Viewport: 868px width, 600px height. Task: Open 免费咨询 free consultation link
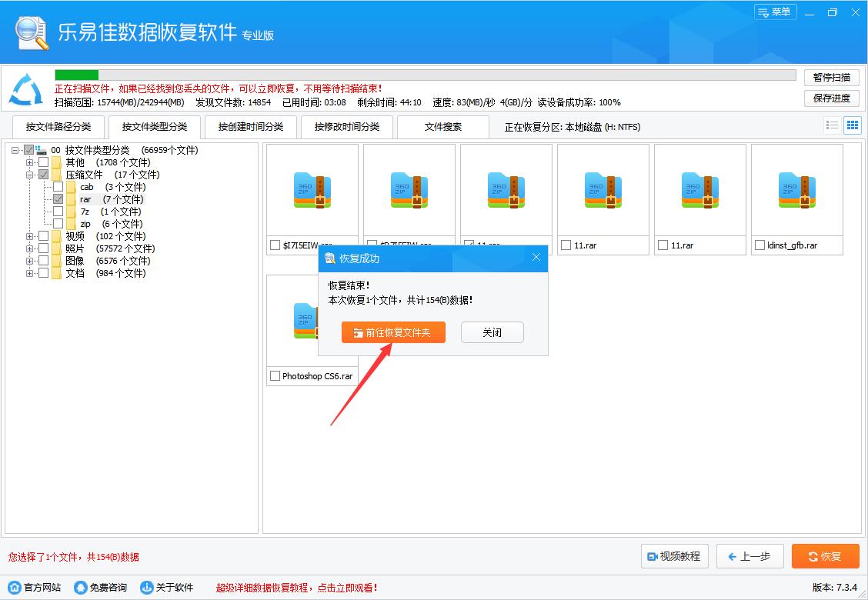point(102,587)
